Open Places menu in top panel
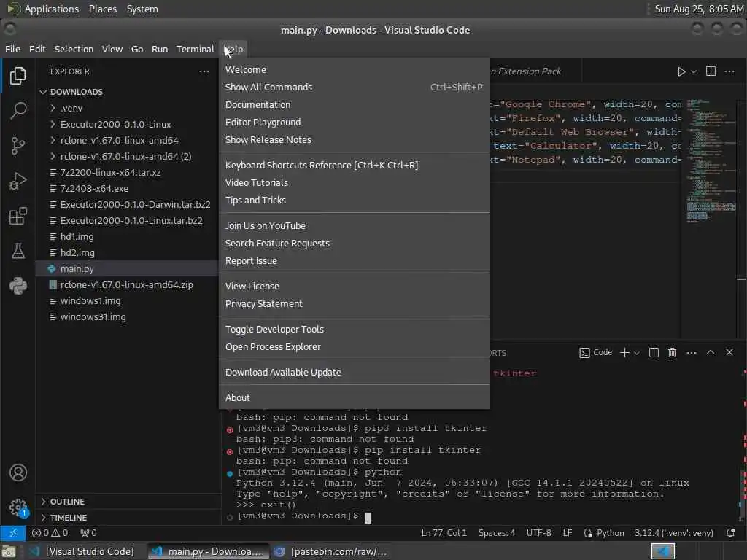Viewport: 747px width, 560px height. pyautogui.click(x=102, y=9)
